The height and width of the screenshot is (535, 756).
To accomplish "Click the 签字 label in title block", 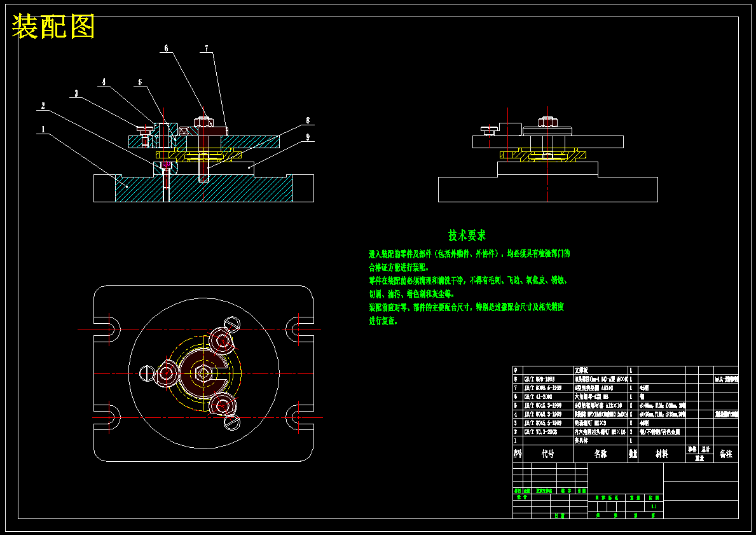I will [x=566, y=490].
